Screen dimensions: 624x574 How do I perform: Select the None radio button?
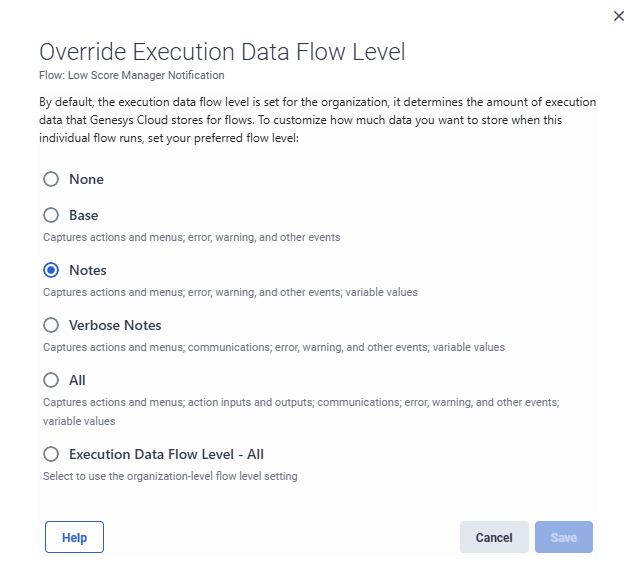click(x=51, y=179)
